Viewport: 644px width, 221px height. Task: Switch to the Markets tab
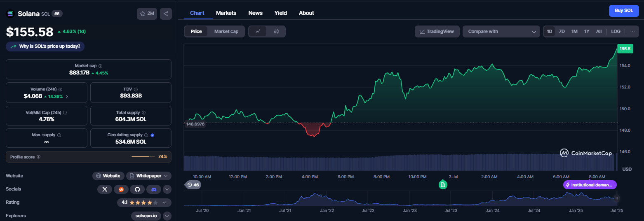pos(226,13)
